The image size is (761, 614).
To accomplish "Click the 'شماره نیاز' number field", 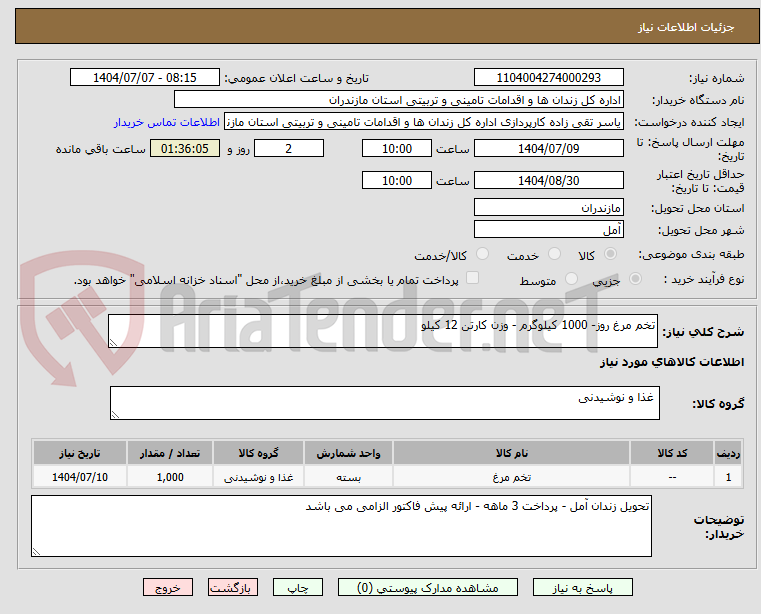I will pyautogui.click(x=548, y=78).
